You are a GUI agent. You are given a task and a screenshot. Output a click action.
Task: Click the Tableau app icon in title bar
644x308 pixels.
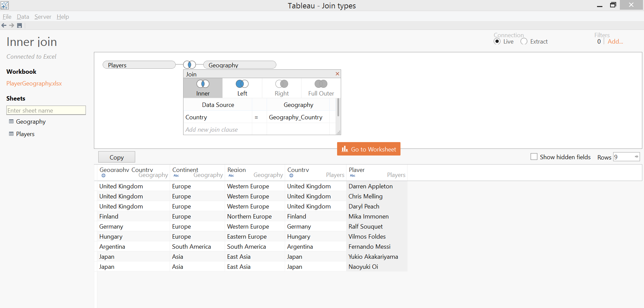point(5,5)
